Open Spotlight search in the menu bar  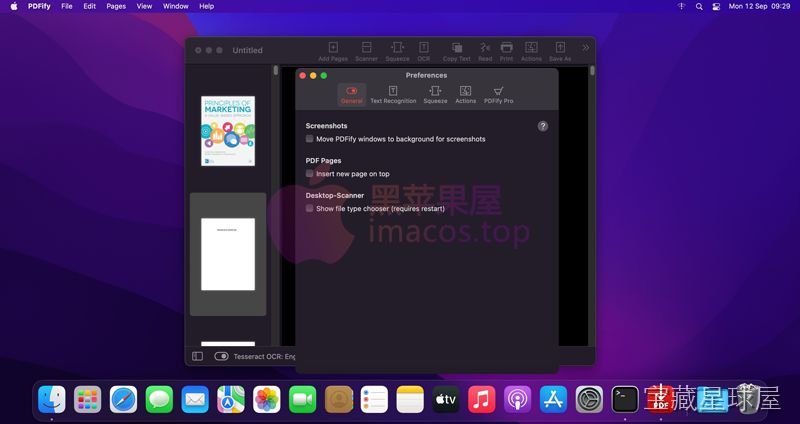pyautogui.click(x=699, y=6)
